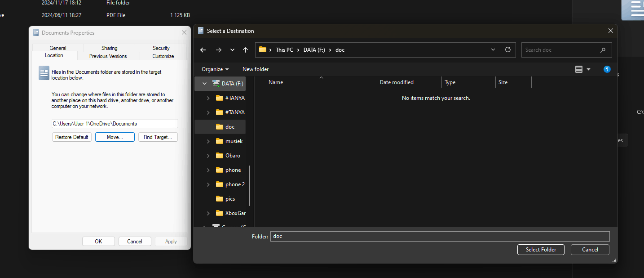Click Documents Properties title bar icon
The image size is (644, 278).
(36, 33)
